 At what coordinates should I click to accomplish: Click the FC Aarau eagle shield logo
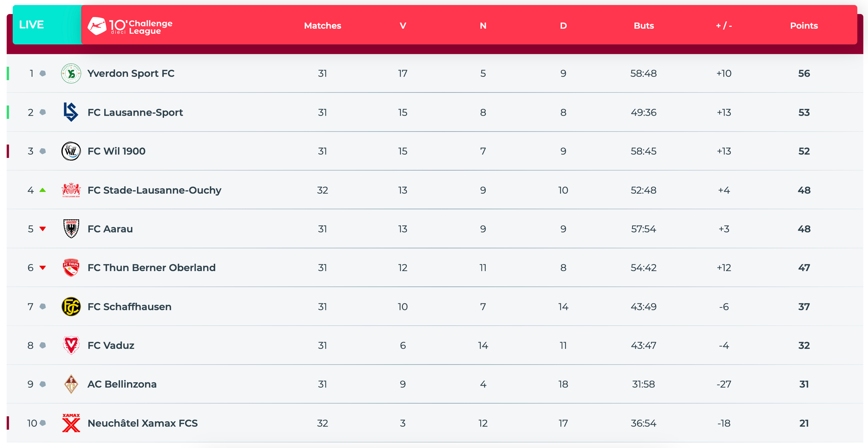[71, 229]
